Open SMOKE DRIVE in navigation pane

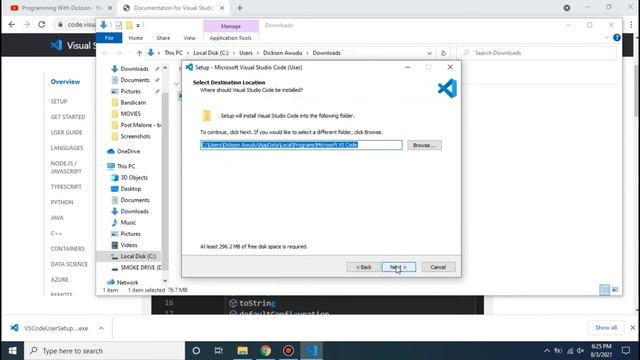tap(140, 267)
